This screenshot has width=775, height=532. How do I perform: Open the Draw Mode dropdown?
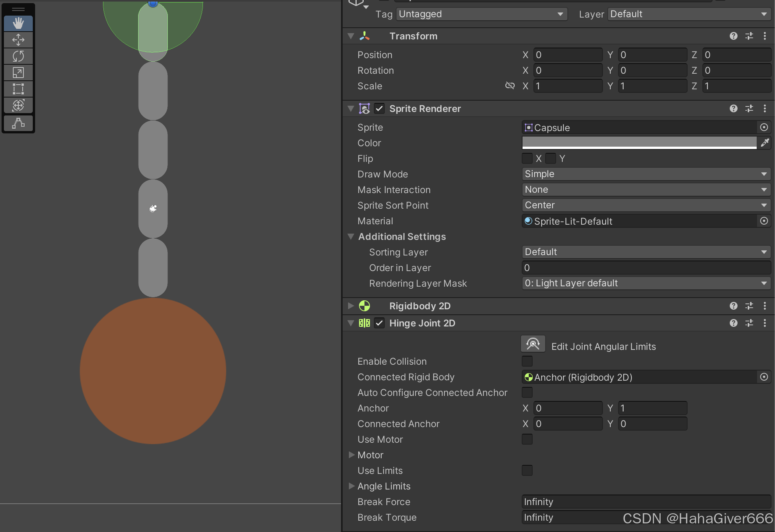(646, 174)
